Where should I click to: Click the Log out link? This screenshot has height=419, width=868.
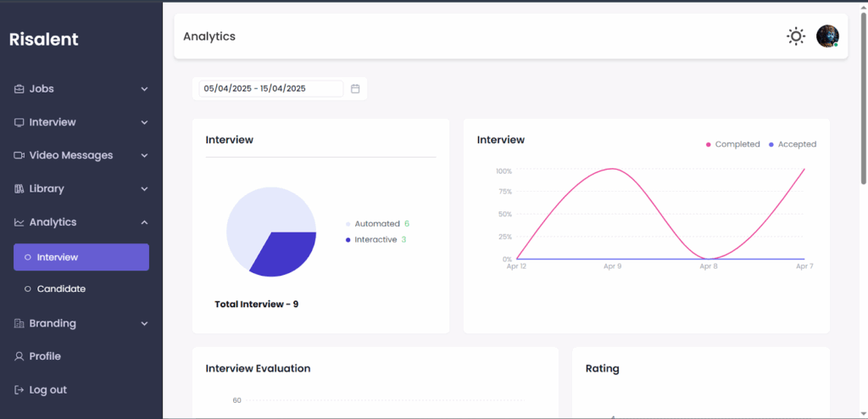pyautogui.click(x=47, y=390)
